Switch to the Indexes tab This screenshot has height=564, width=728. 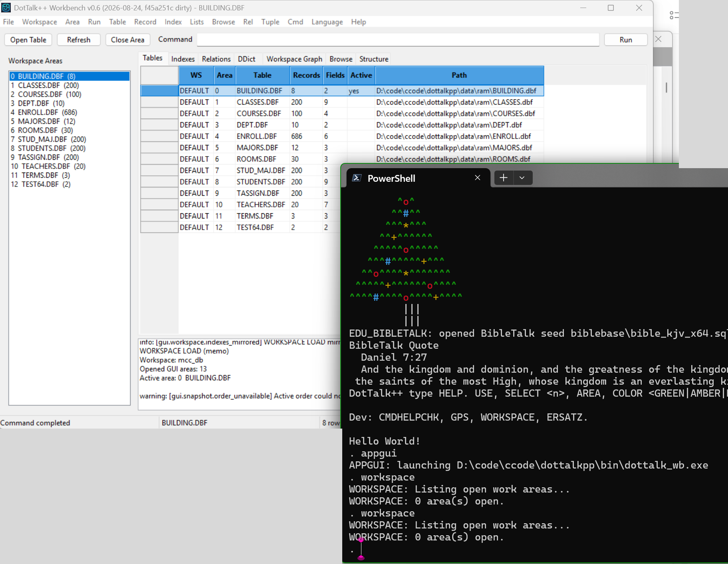point(183,59)
